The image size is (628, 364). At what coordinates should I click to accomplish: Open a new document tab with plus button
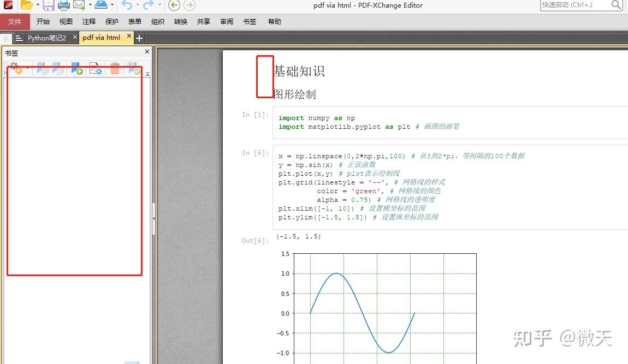point(139,38)
